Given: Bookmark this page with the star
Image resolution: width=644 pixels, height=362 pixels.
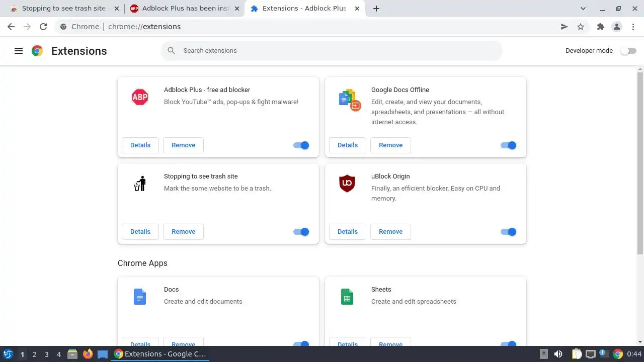Looking at the screenshot, I should (581, 27).
